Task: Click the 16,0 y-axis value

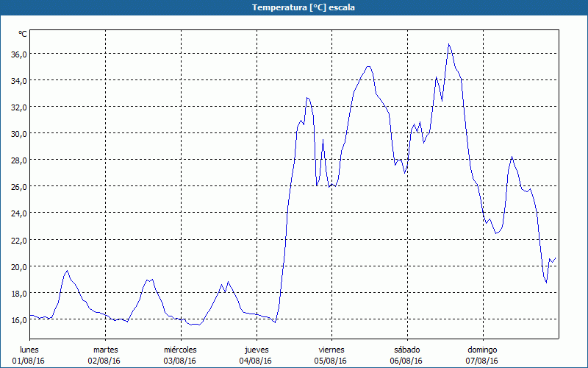Action: pos(19,319)
